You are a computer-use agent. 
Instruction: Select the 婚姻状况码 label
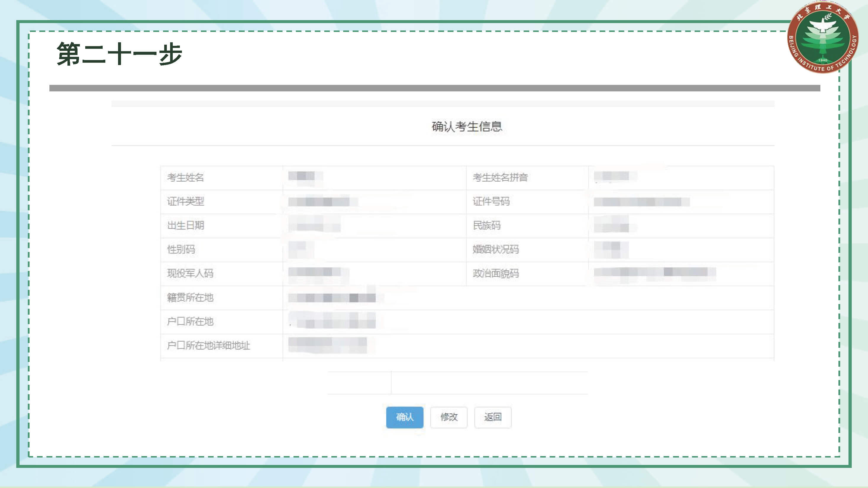click(496, 250)
